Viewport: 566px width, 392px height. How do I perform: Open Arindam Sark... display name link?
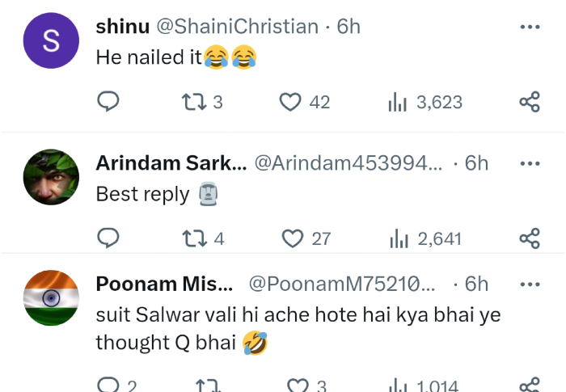(x=171, y=163)
